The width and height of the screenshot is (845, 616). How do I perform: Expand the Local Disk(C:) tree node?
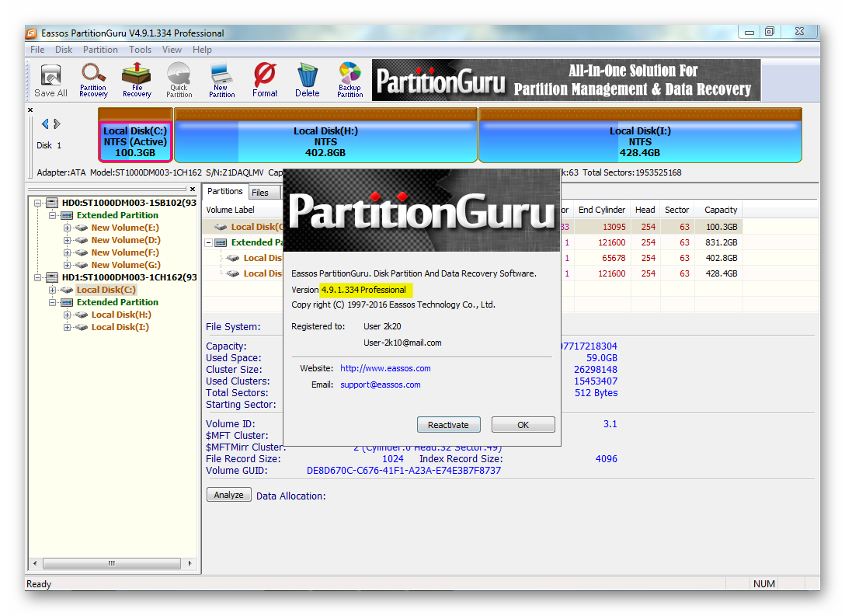click(x=52, y=290)
